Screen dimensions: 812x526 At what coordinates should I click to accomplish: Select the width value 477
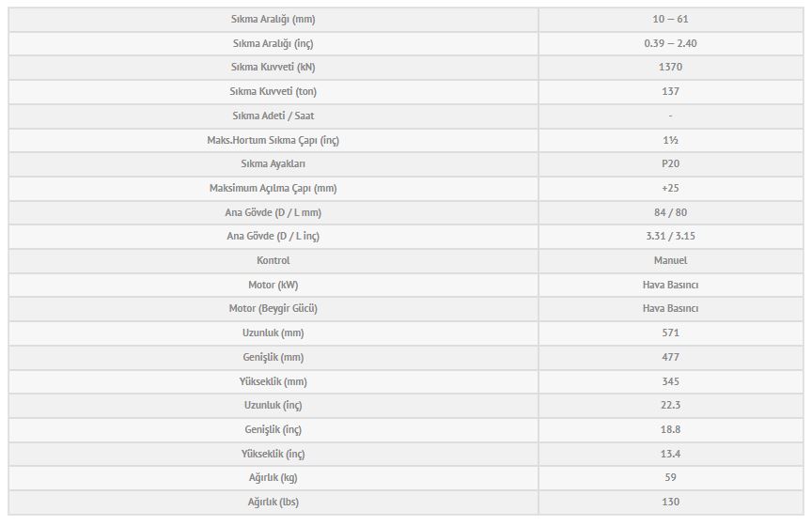[670, 357]
